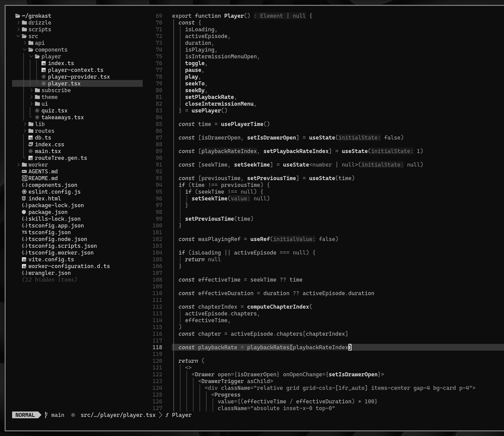Collapse the src folder chevron
The height and width of the screenshot is (436, 504).
coord(18,36)
